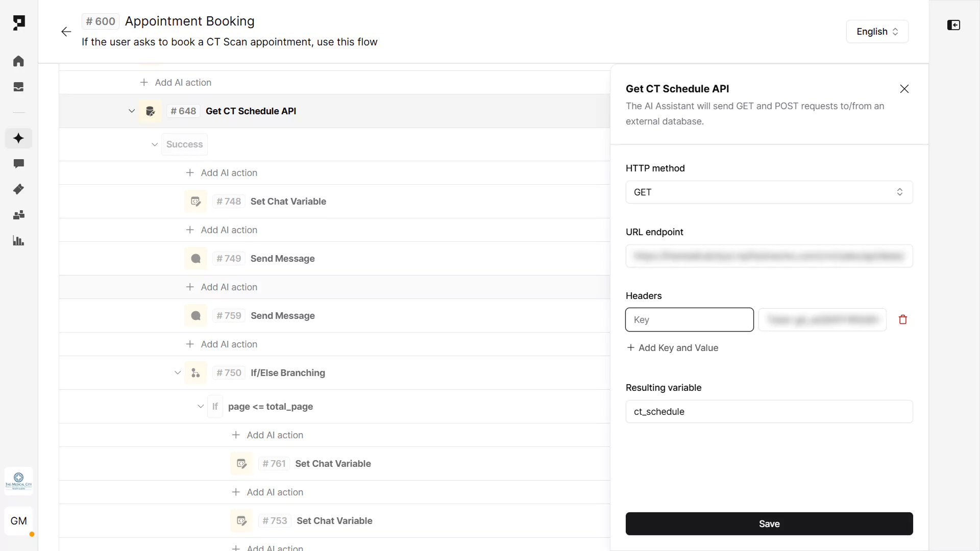Click back arrow next to Appointment Booking
This screenshot has height=551, width=980.
pos(66,32)
